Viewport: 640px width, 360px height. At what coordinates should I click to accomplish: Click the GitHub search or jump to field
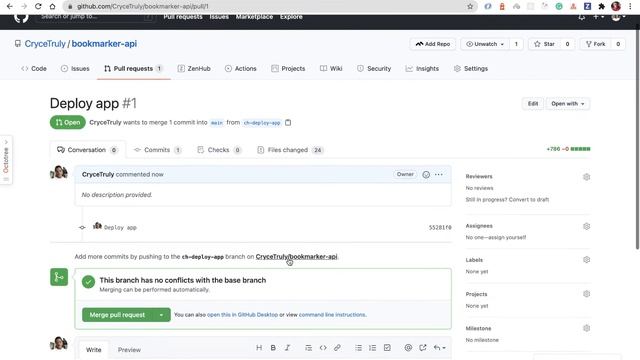click(x=96, y=17)
